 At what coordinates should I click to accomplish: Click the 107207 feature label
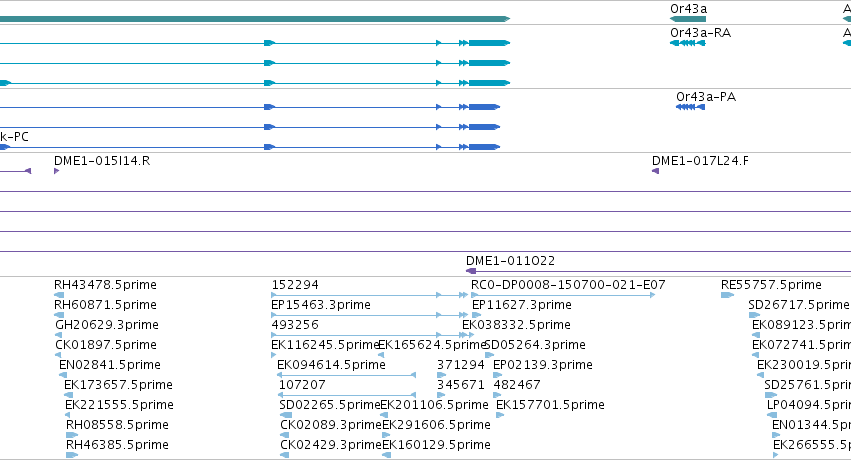click(302, 385)
